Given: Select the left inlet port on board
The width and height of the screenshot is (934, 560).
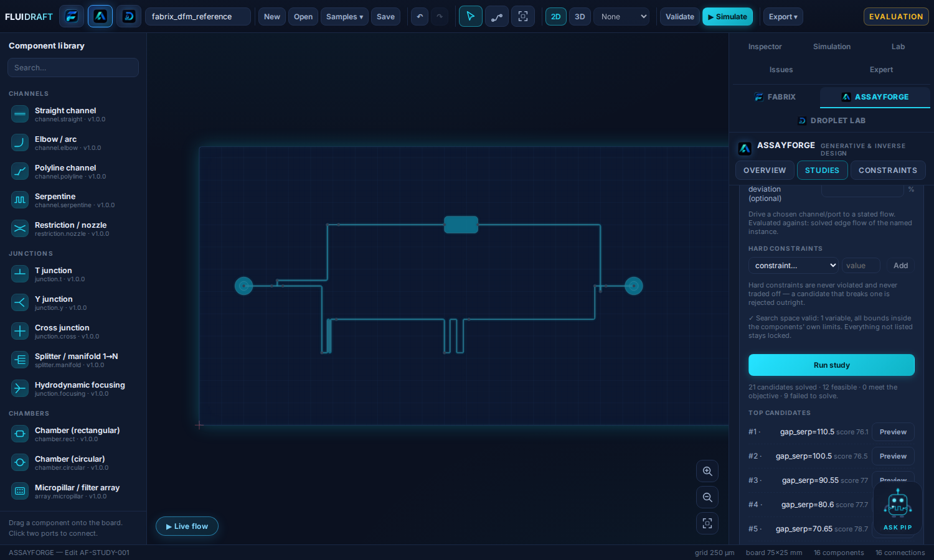Looking at the screenshot, I should pyautogui.click(x=243, y=286).
